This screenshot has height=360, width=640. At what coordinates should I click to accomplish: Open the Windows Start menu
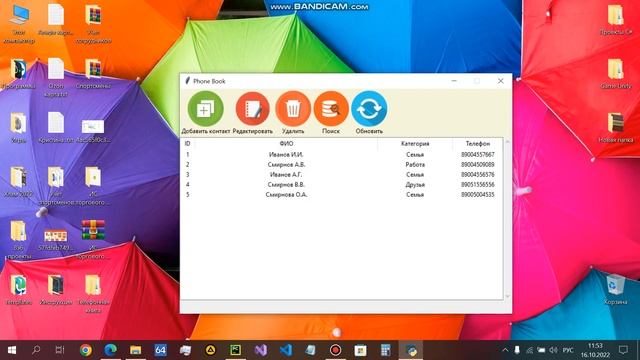pyautogui.click(x=12, y=350)
